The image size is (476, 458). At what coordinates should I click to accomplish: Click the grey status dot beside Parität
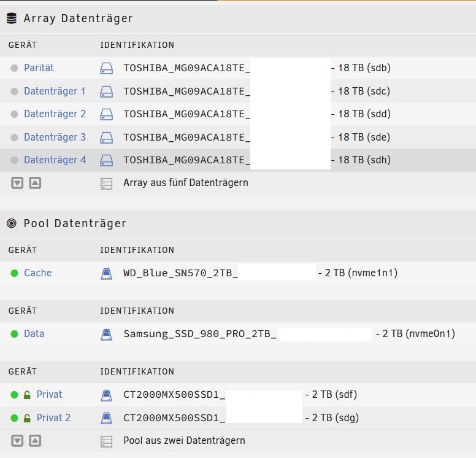[x=14, y=68]
